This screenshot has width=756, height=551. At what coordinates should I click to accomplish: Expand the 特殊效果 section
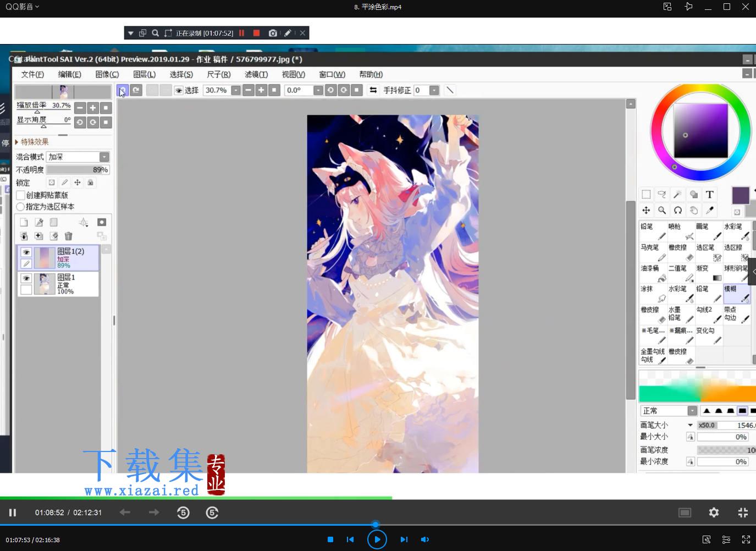click(32, 142)
